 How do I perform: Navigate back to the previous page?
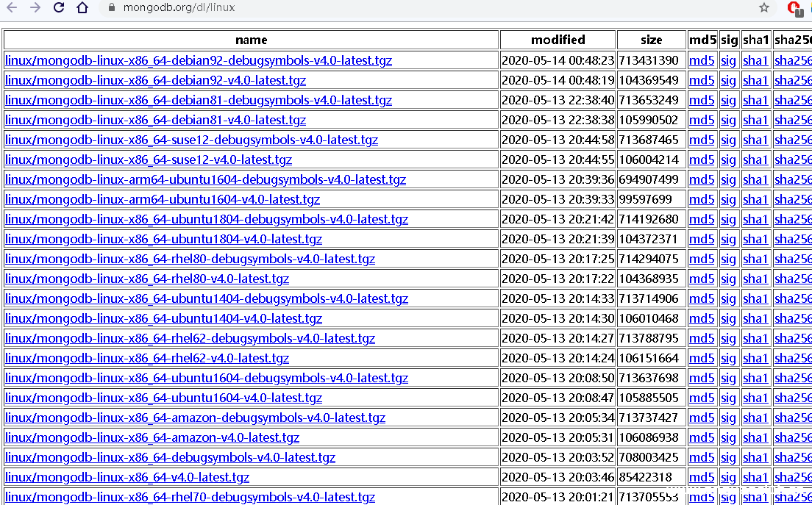coord(10,9)
